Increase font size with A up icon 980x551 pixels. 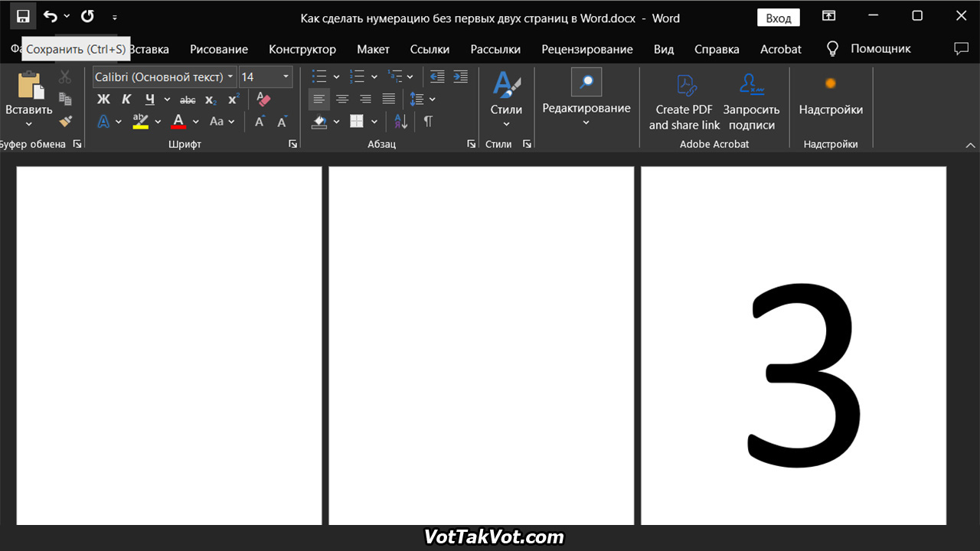[x=260, y=121]
